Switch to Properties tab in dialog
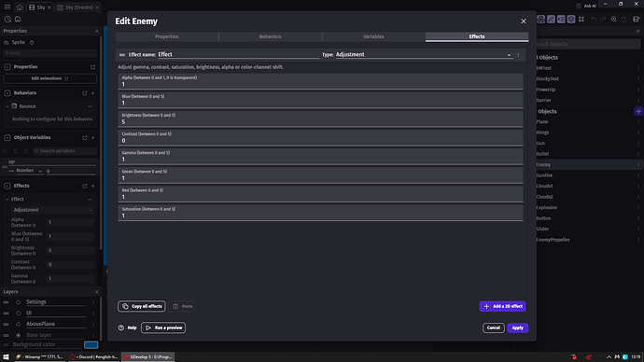 [167, 36]
